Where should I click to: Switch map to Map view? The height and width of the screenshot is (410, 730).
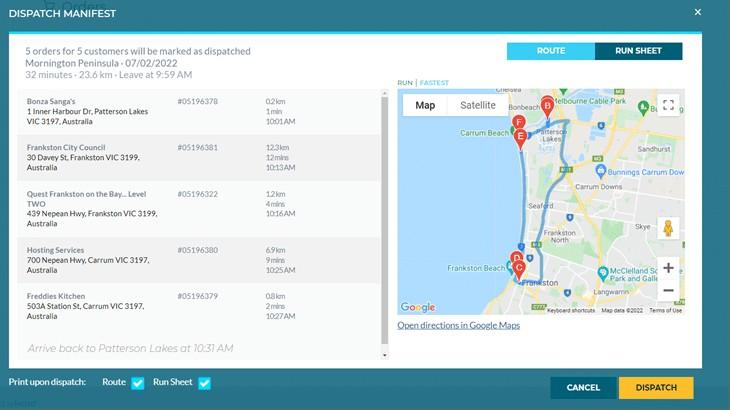coord(425,105)
